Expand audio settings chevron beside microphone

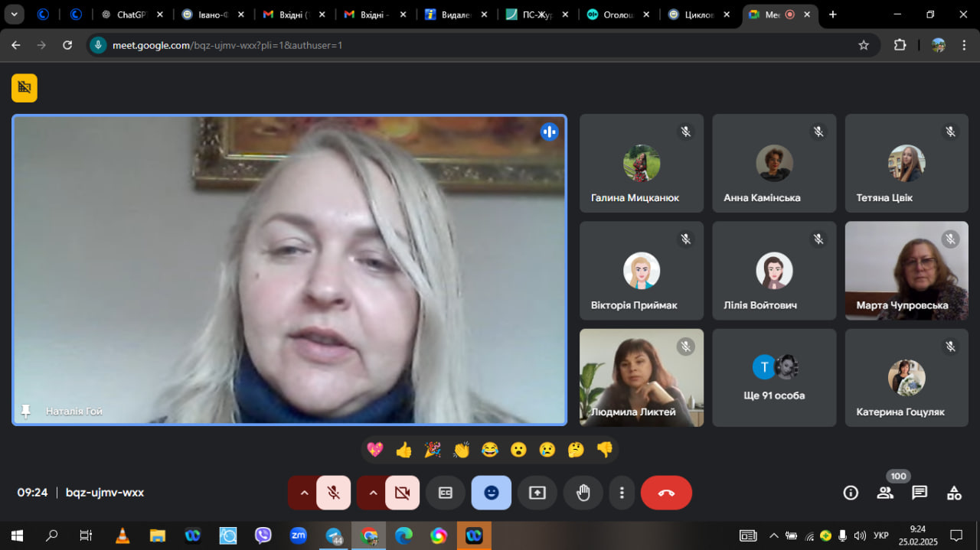coord(304,493)
